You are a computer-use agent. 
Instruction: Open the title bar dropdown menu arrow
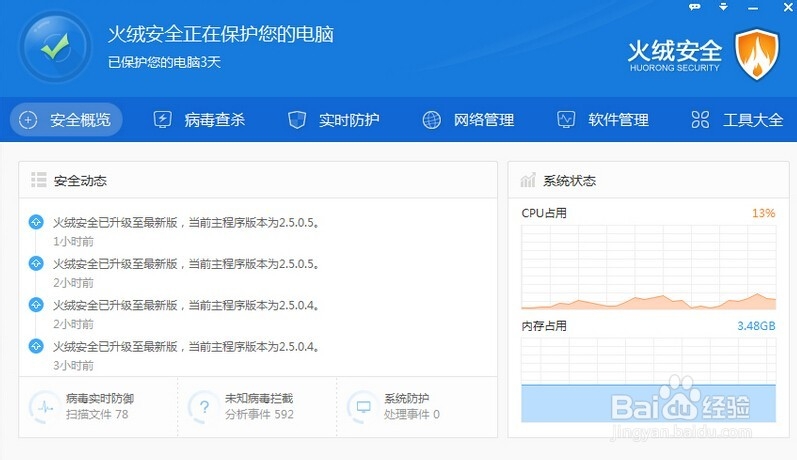pyautogui.click(x=723, y=7)
